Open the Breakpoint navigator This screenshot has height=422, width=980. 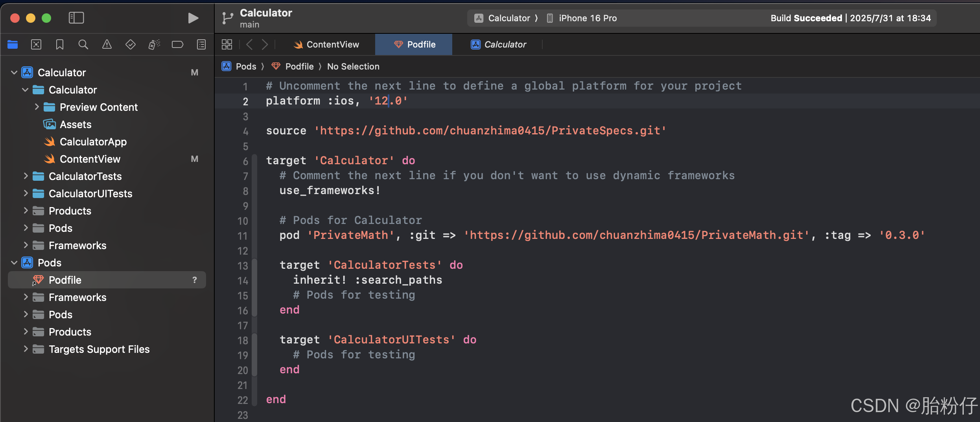(177, 44)
